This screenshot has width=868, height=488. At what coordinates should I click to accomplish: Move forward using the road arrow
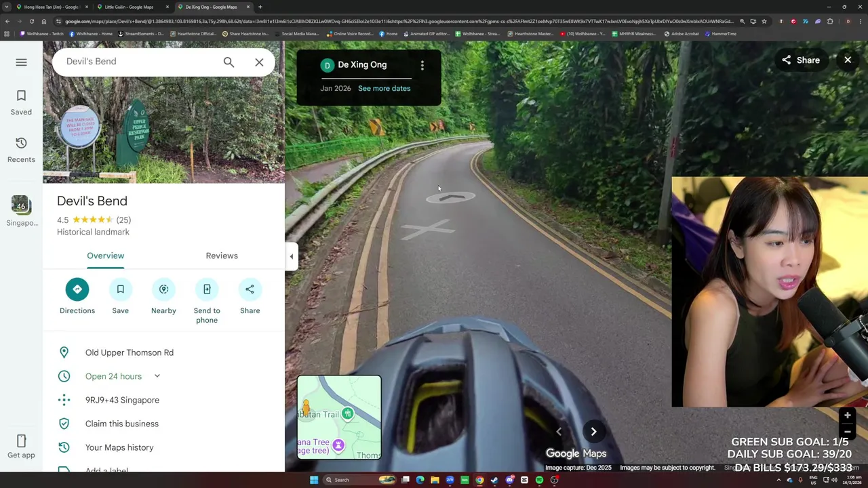point(451,197)
